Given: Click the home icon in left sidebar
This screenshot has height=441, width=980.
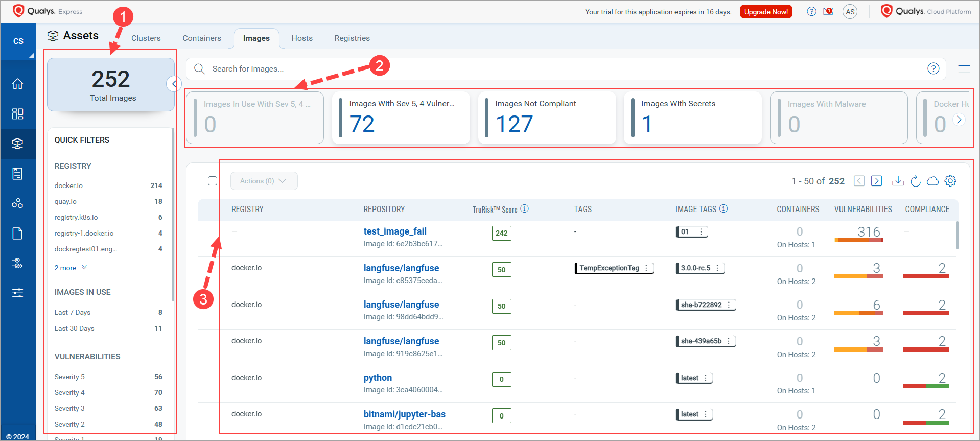Looking at the screenshot, I should tap(18, 84).
